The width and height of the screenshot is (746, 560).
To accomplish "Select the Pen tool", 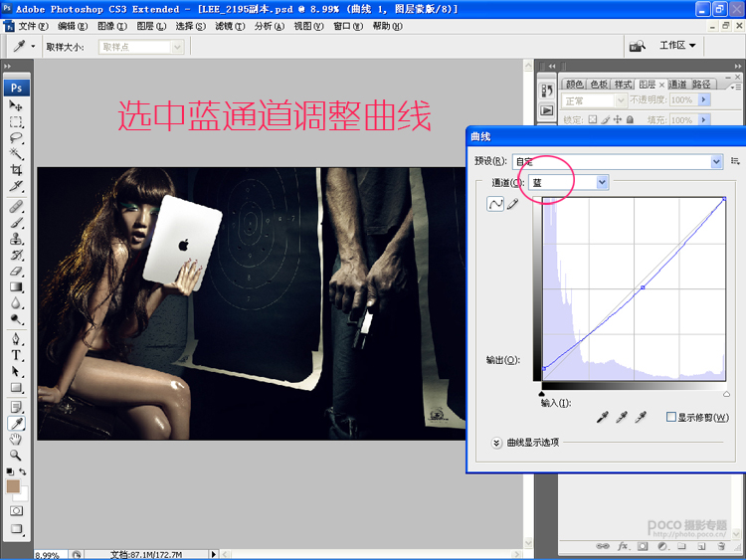I will coord(16,339).
